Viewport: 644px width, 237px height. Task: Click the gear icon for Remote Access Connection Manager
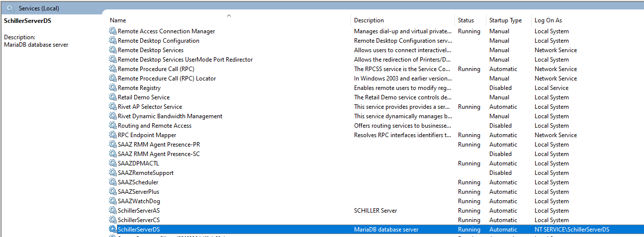pyautogui.click(x=113, y=31)
